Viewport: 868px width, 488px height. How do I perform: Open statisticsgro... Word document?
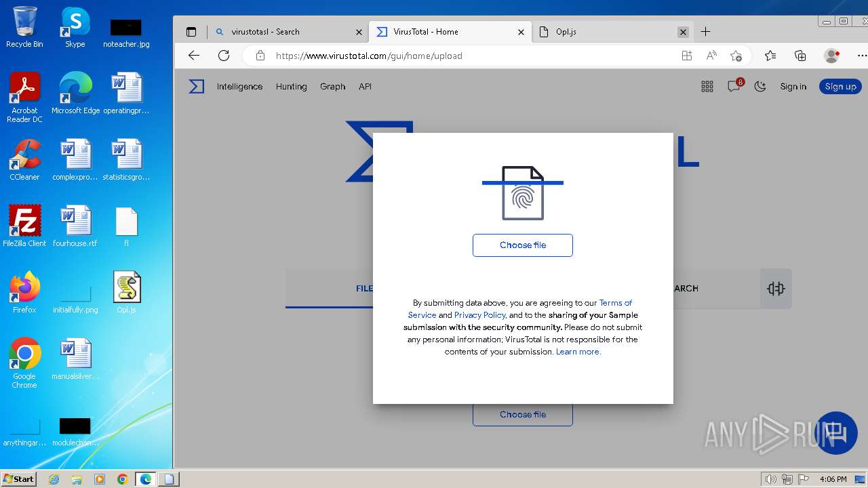coord(126,160)
